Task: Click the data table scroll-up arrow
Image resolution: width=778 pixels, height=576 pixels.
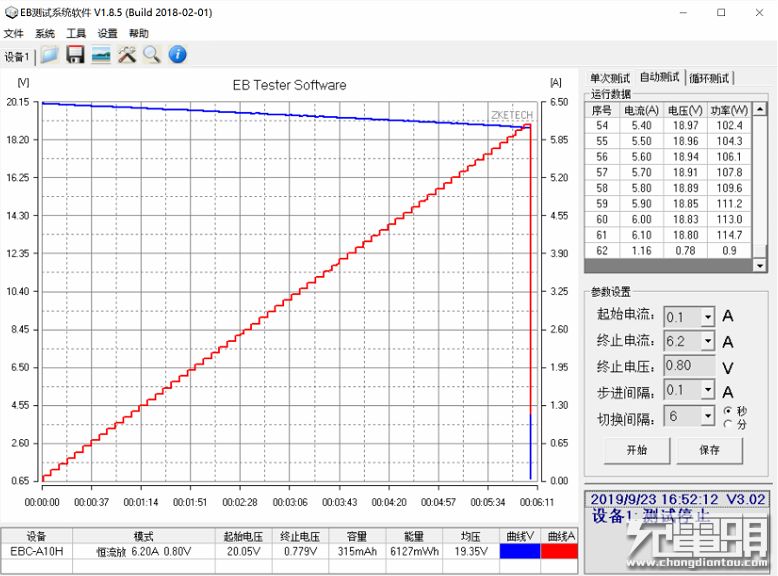Action: coord(760,109)
